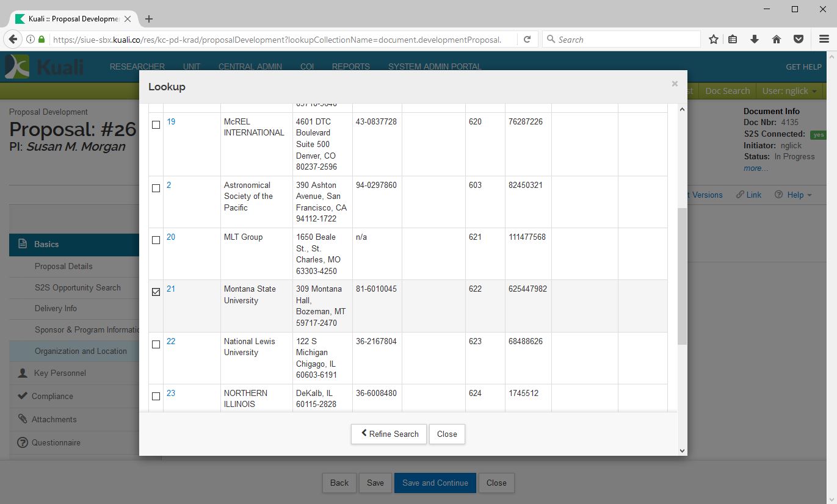The height and width of the screenshot is (504, 837).
Task: Open new browser tab plus icon
Action: click(x=149, y=19)
